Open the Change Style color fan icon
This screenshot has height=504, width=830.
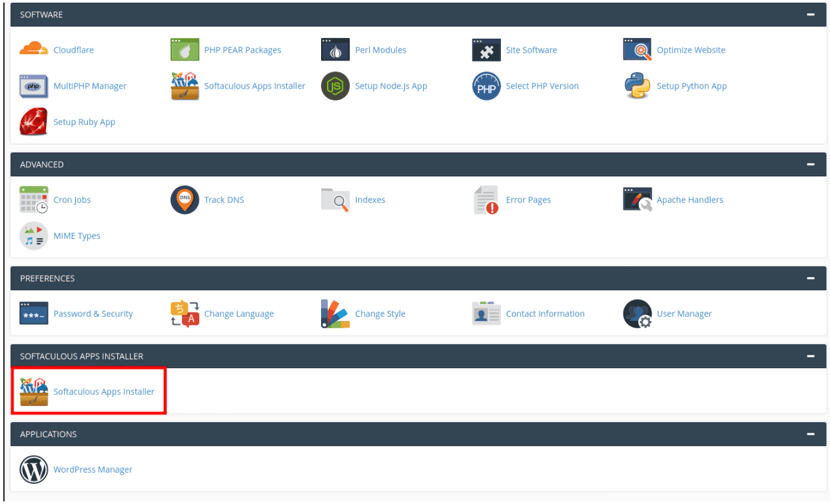click(x=336, y=314)
